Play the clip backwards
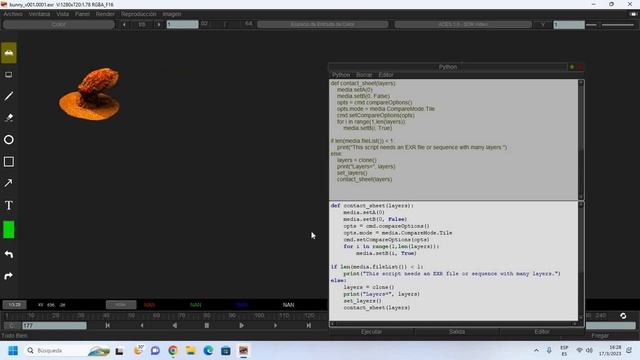This screenshot has height=360, width=640. click(175, 325)
